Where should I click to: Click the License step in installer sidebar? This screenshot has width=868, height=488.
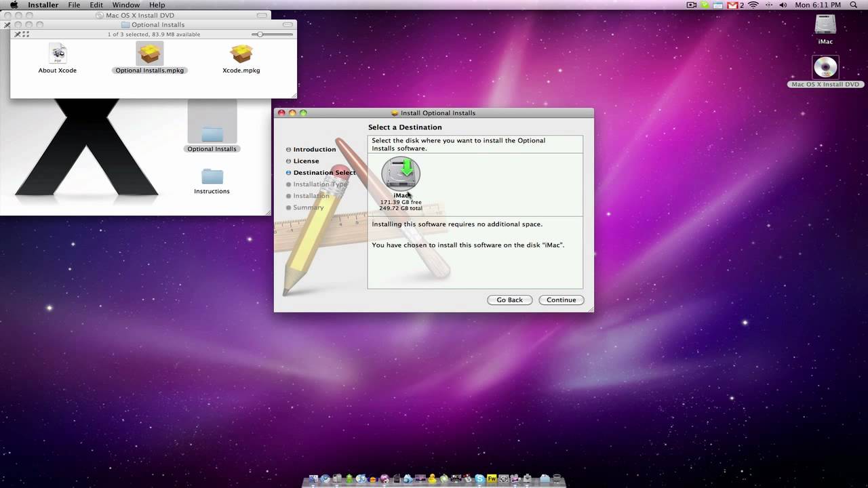[306, 161]
